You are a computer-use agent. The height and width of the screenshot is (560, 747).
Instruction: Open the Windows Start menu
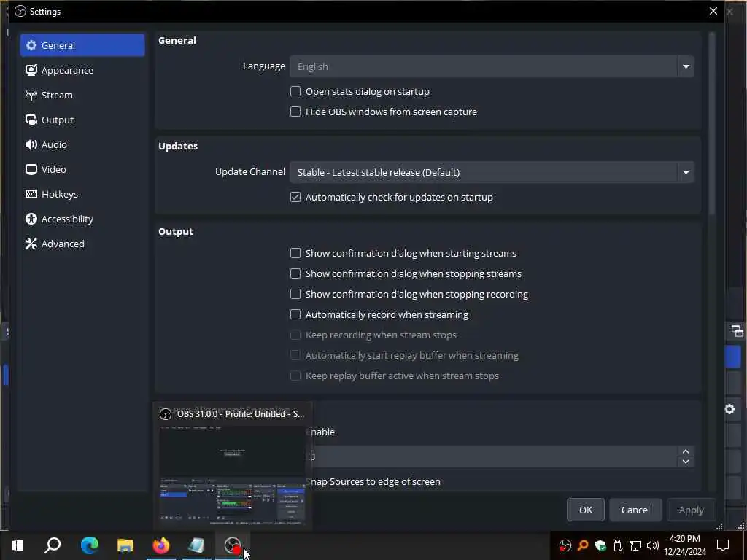(x=18, y=545)
